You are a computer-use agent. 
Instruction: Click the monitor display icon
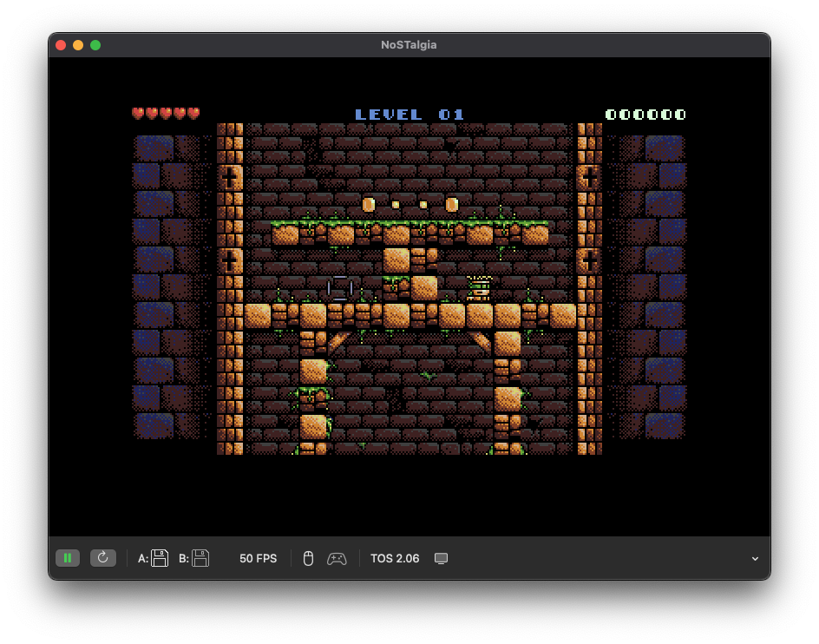(x=441, y=558)
